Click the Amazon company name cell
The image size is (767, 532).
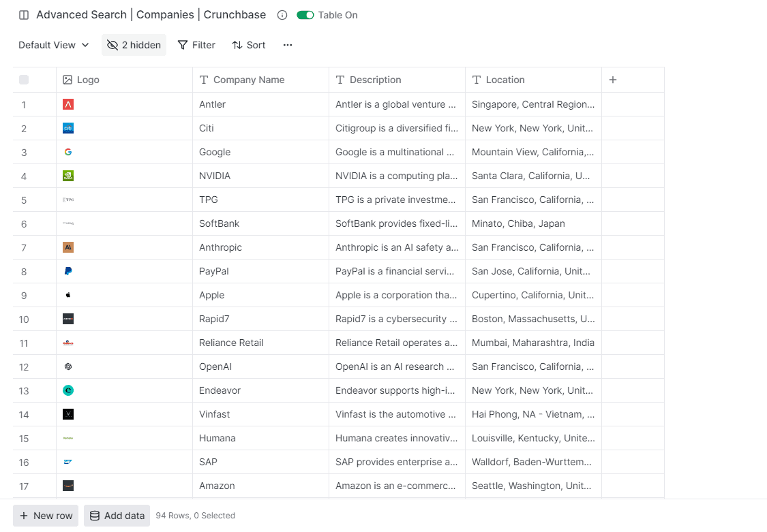coord(260,486)
